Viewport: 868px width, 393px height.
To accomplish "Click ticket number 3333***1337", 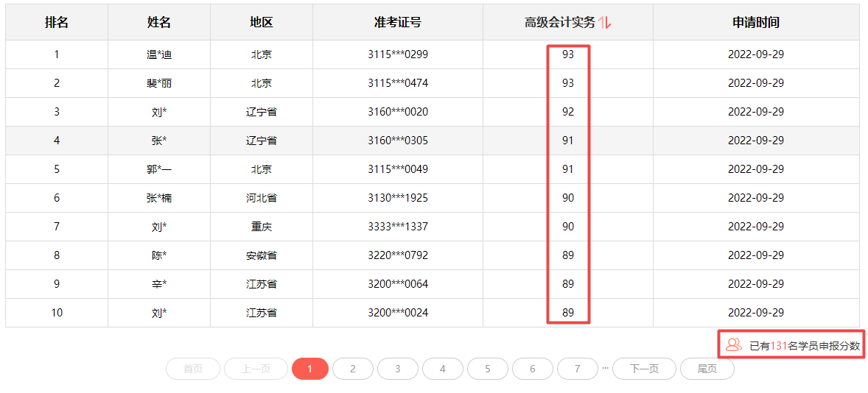I will [x=397, y=227].
